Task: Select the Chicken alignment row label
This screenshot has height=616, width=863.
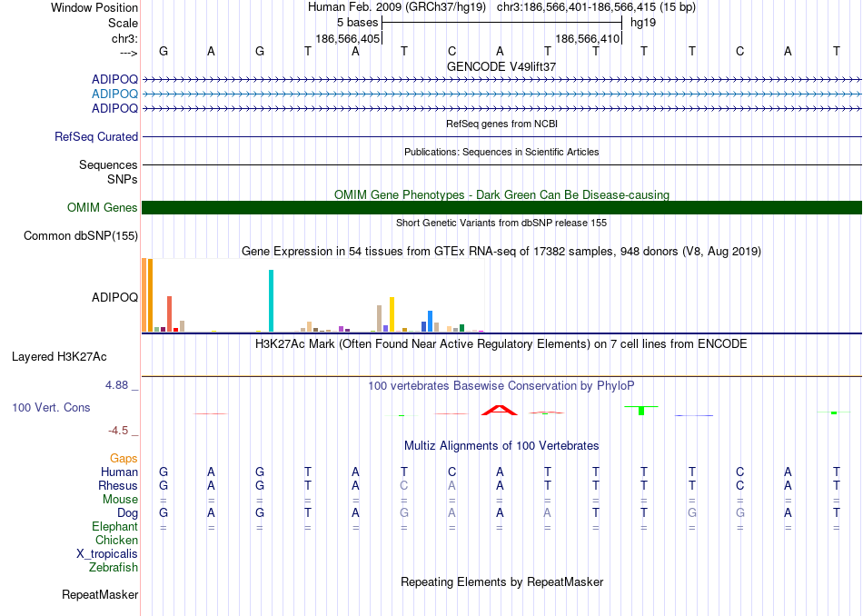Action: pos(116,540)
